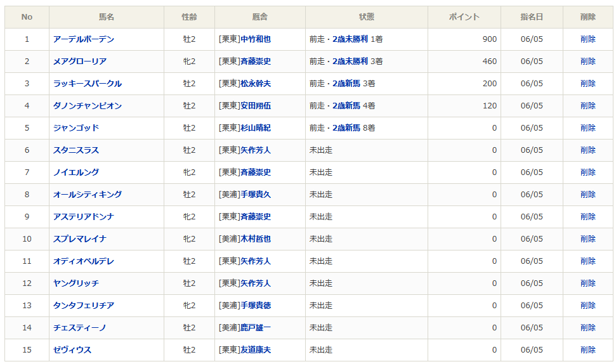Delete メアグローリア via 削除 link
This screenshot has width=616, height=364.
[x=588, y=62]
